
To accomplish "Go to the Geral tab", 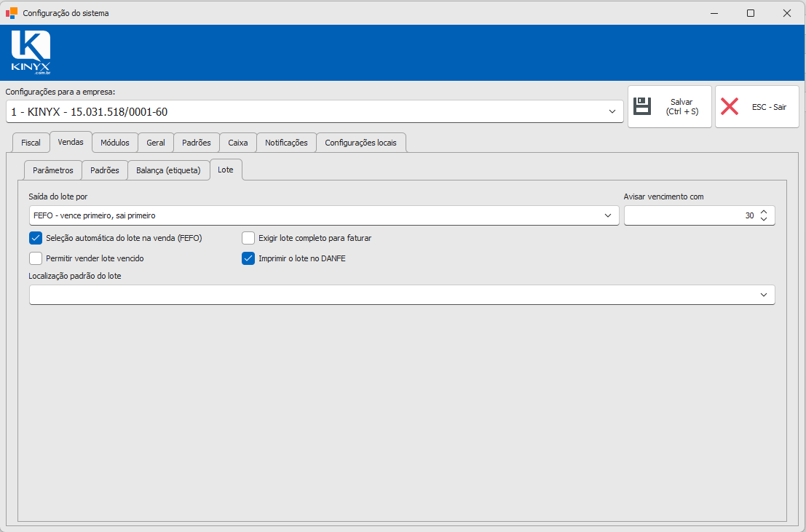I will click(x=156, y=143).
